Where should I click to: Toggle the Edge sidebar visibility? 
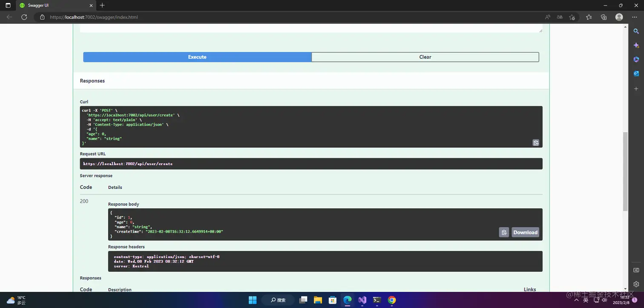pyautogui.click(x=636, y=270)
